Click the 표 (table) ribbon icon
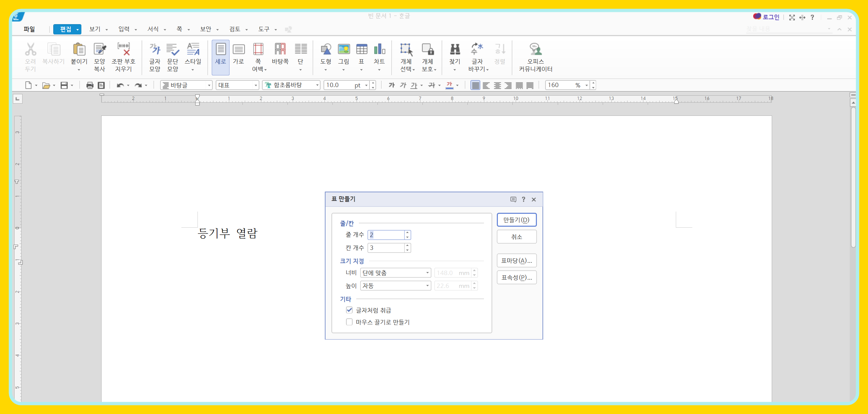868x414 pixels. [x=361, y=50]
